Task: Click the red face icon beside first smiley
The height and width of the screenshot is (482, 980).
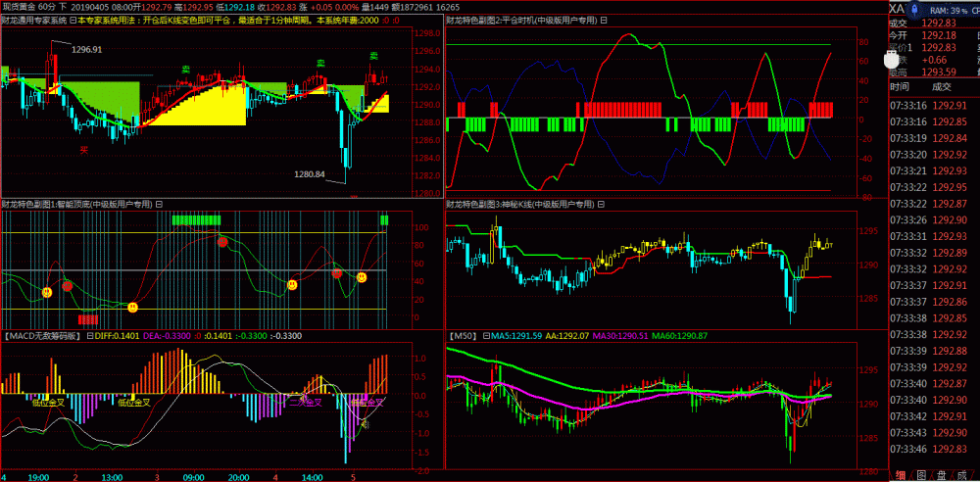Action: click(x=68, y=286)
